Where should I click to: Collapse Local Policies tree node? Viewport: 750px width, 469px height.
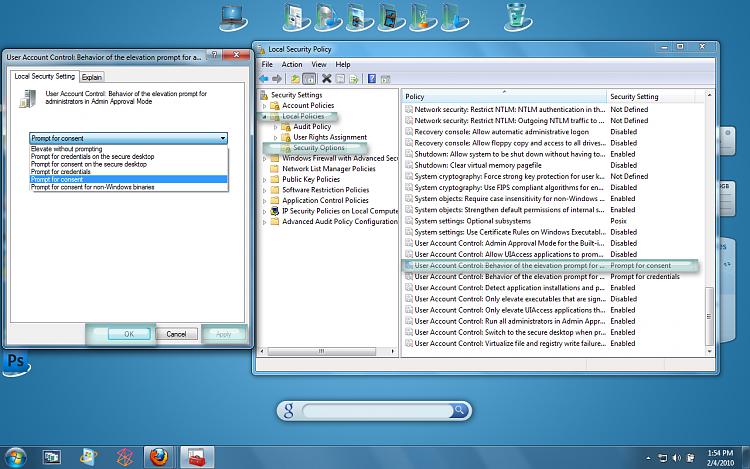pyautogui.click(x=265, y=116)
